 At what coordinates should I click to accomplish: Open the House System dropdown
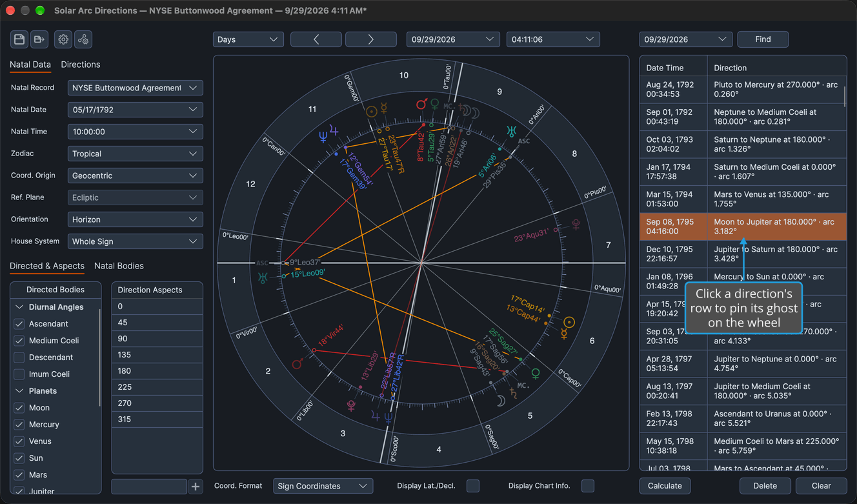[136, 241]
